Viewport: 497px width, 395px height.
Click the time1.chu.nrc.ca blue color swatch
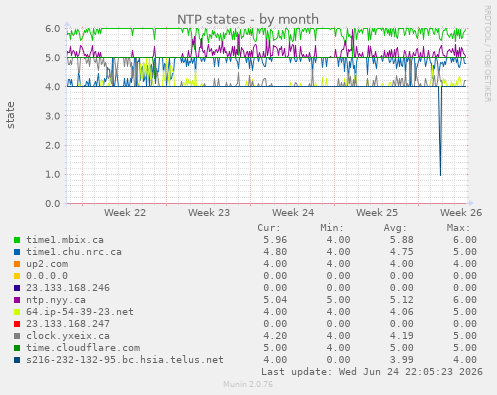point(17,252)
